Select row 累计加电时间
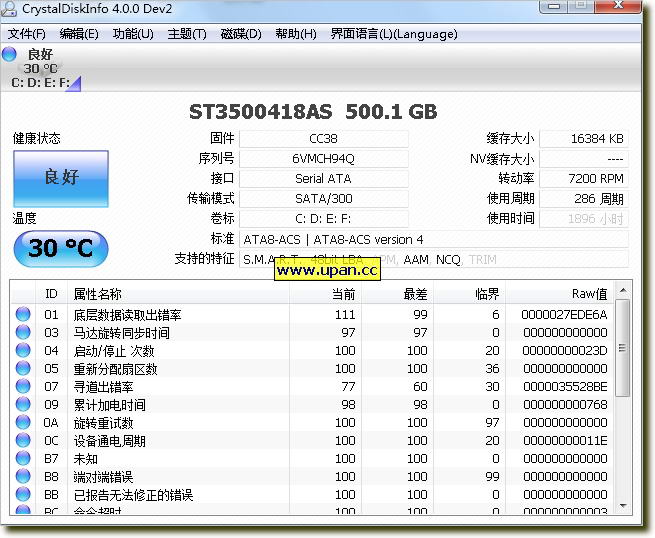 [x=312, y=404]
